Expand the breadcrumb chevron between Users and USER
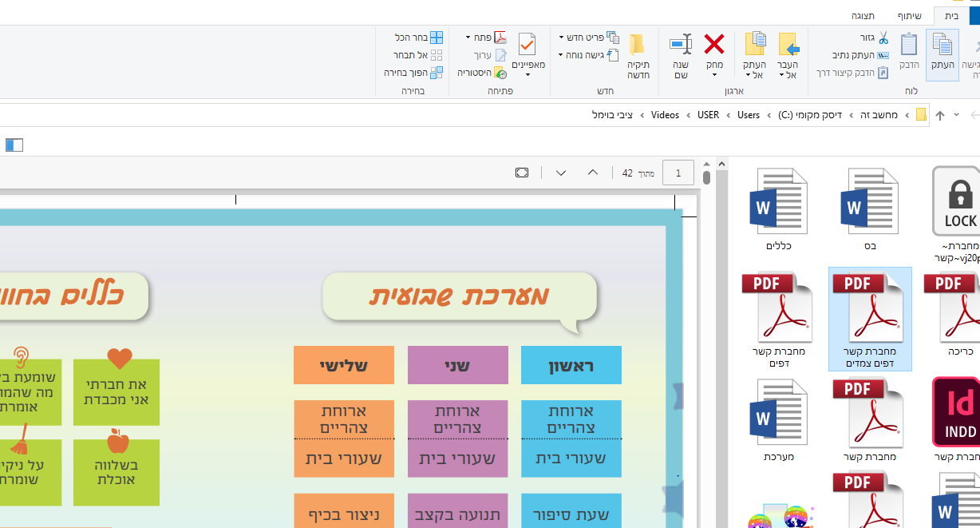 click(x=729, y=115)
